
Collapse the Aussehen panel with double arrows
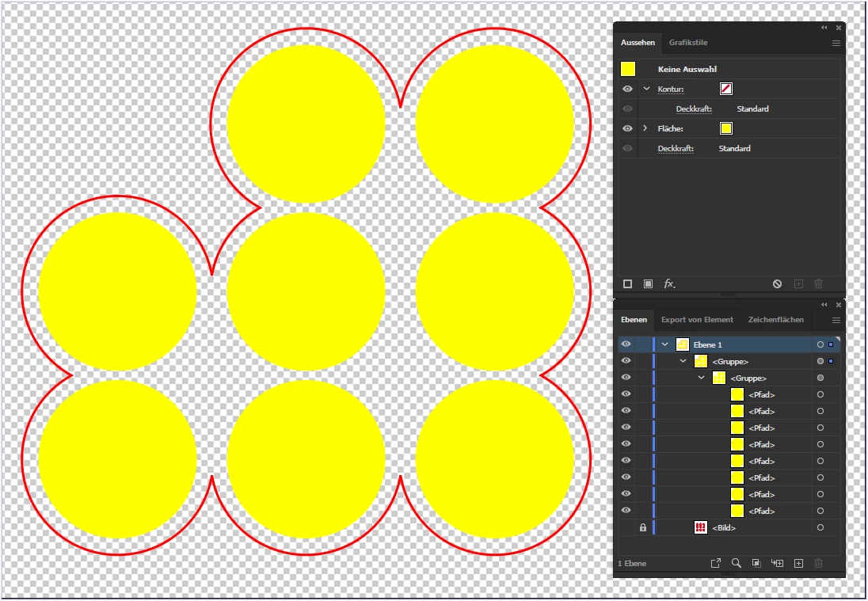pos(824,28)
